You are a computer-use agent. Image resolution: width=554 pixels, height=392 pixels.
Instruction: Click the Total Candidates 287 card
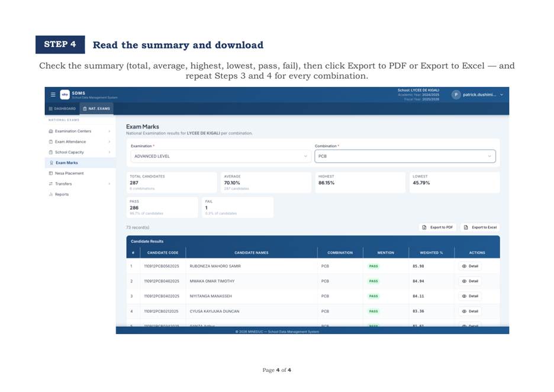(x=172, y=182)
